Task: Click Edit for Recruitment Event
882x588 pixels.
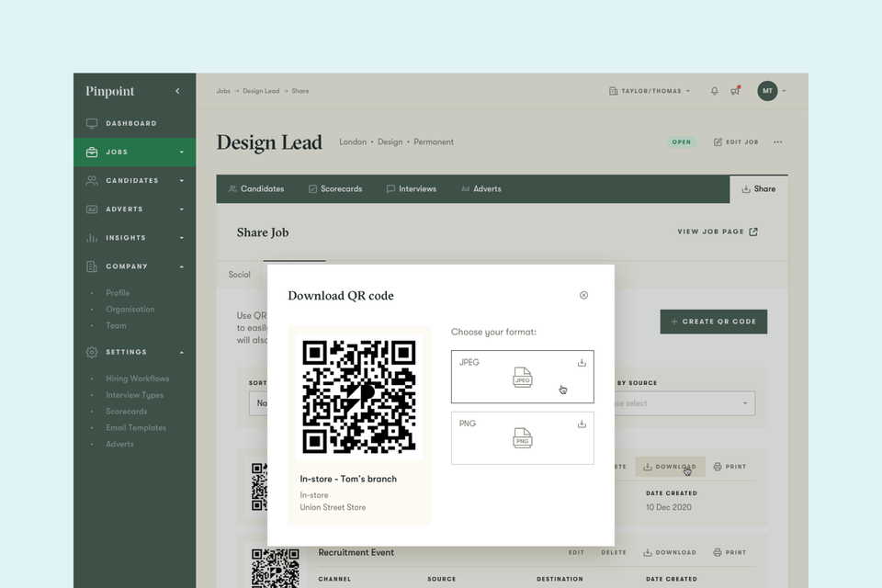Action: point(576,552)
